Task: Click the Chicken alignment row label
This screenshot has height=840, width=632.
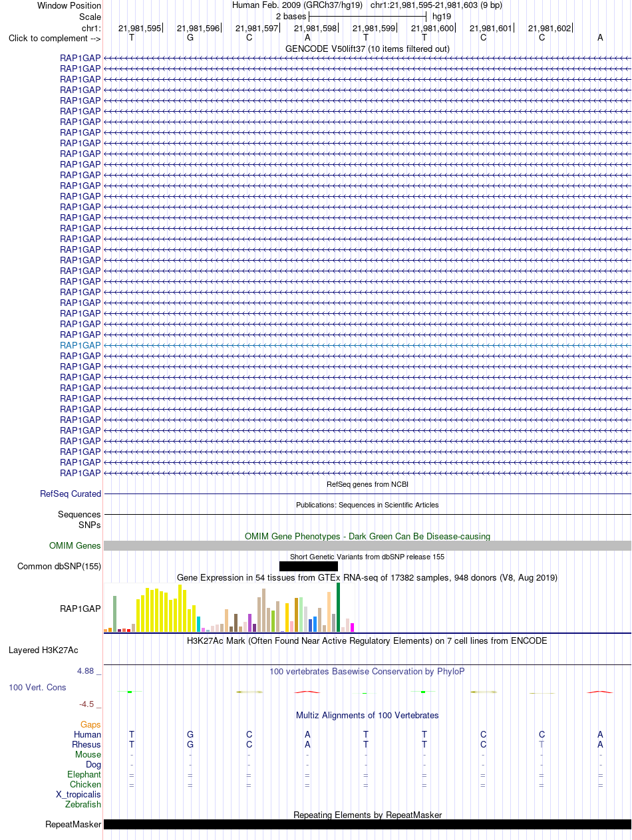Action: 86,784
